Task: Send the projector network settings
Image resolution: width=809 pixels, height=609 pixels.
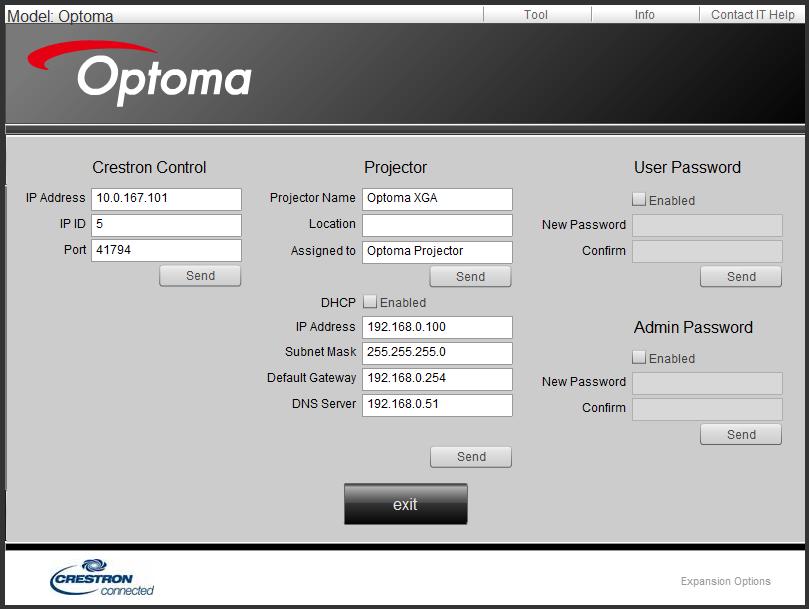Action: (471, 457)
